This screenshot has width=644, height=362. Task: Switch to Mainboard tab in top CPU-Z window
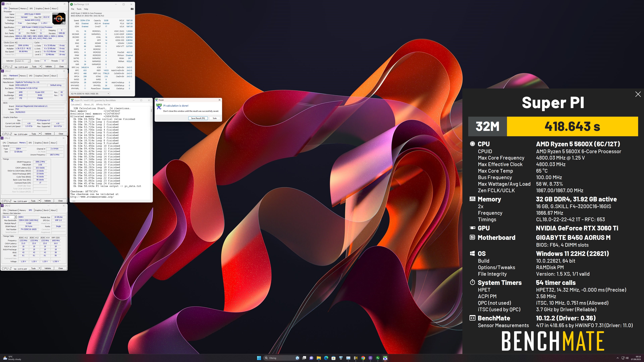pos(14,9)
